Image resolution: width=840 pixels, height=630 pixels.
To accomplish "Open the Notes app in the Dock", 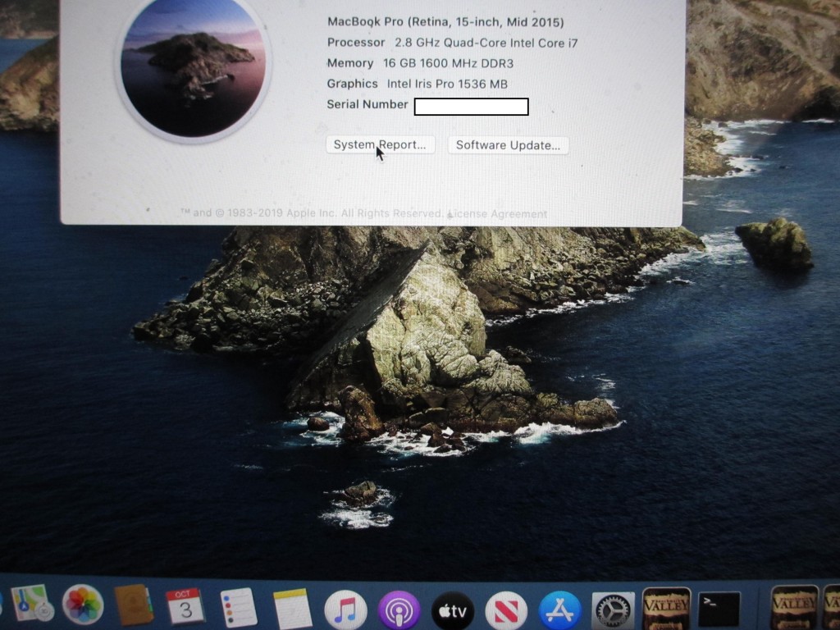I will click(293, 609).
